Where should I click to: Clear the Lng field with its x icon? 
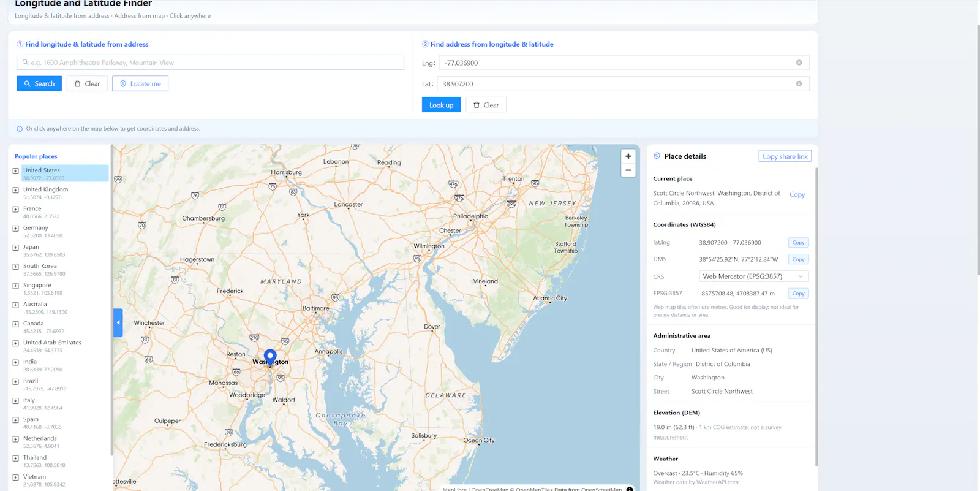[x=799, y=63]
